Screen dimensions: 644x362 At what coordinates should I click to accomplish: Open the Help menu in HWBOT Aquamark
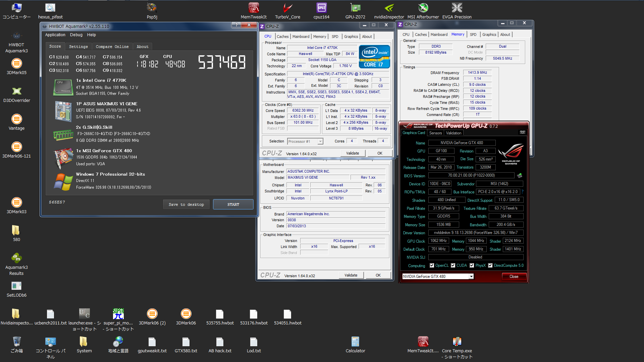coord(91,35)
